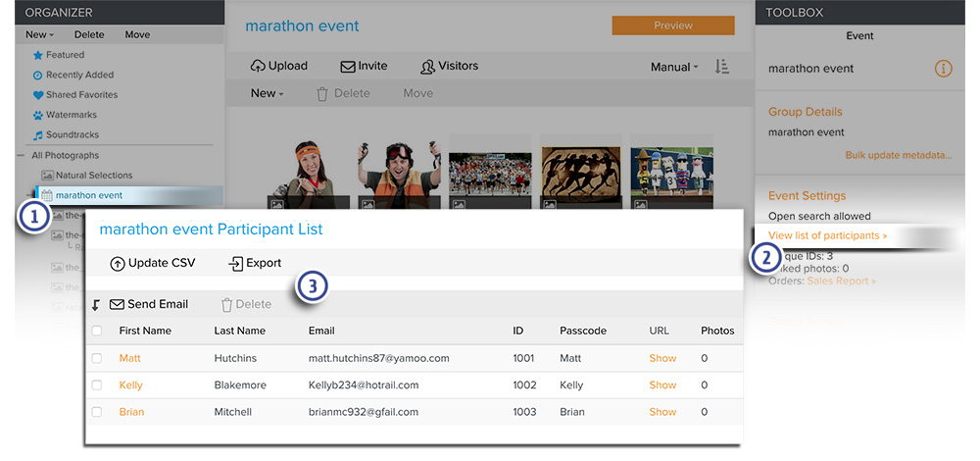Image resolution: width=980 pixels, height=461 pixels.
Task: Check the checkbox for Matt Hutchins
Action: coord(97,358)
